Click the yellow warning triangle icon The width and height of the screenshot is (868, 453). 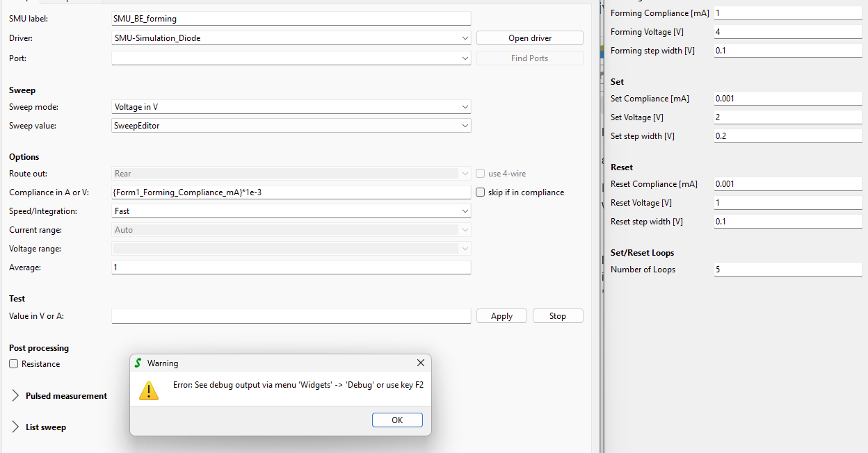click(149, 390)
